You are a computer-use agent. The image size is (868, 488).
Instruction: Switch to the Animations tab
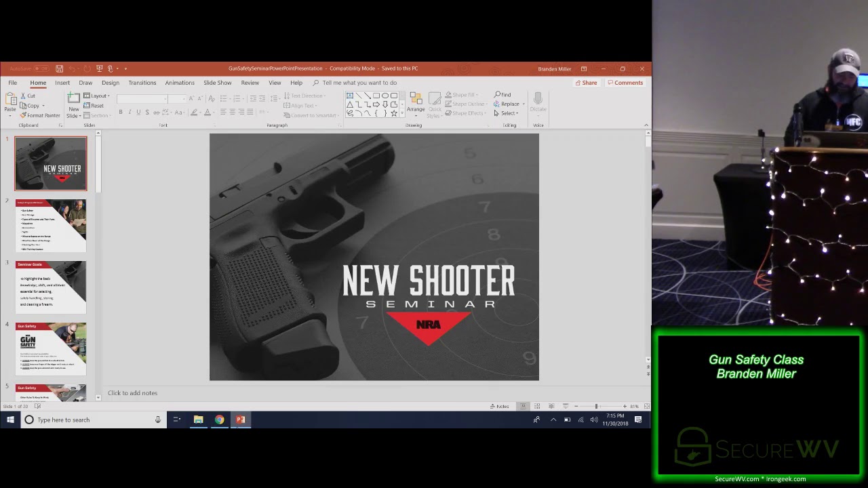coord(180,83)
